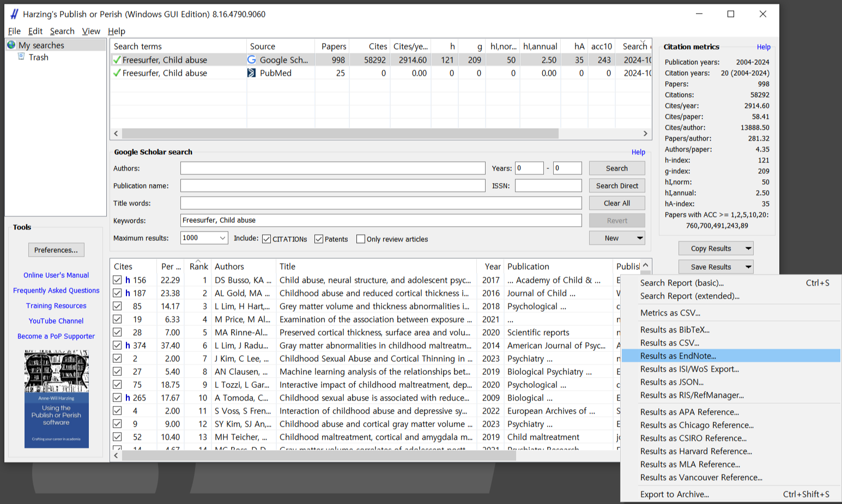Open the Search menu
The height and width of the screenshot is (504, 842).
coord(62,31)
